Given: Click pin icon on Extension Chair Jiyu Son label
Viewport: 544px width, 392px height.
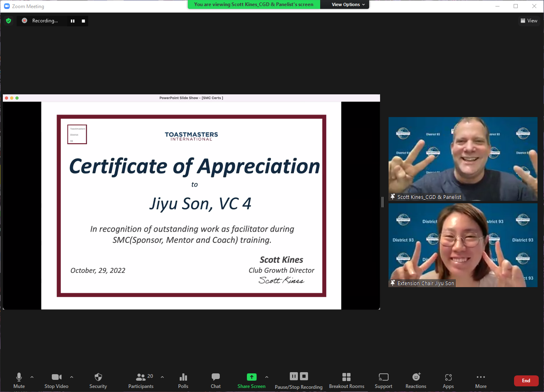Looking at the screenshot, I should click(393, 283).
